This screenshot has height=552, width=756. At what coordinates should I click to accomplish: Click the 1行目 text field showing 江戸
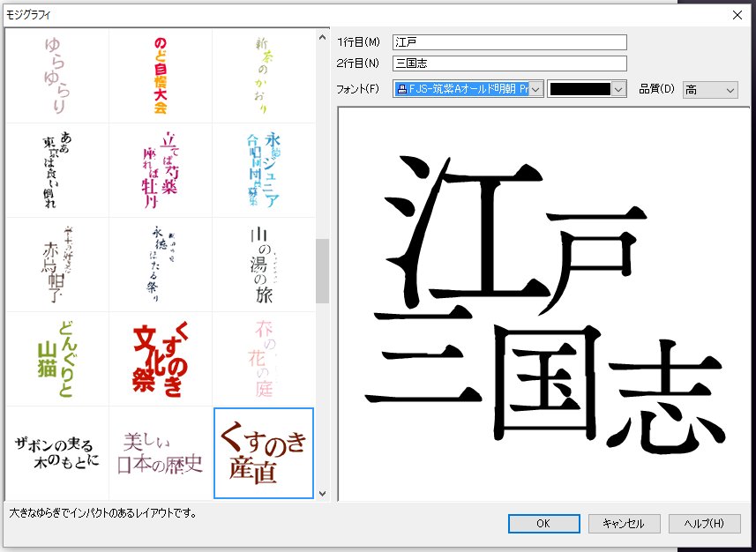[509, 41]
